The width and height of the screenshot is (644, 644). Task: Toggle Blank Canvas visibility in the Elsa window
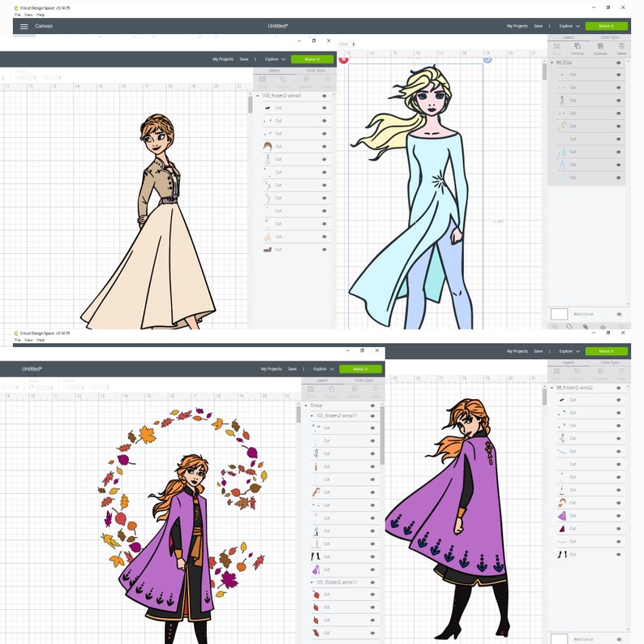[x=619, y=314]
